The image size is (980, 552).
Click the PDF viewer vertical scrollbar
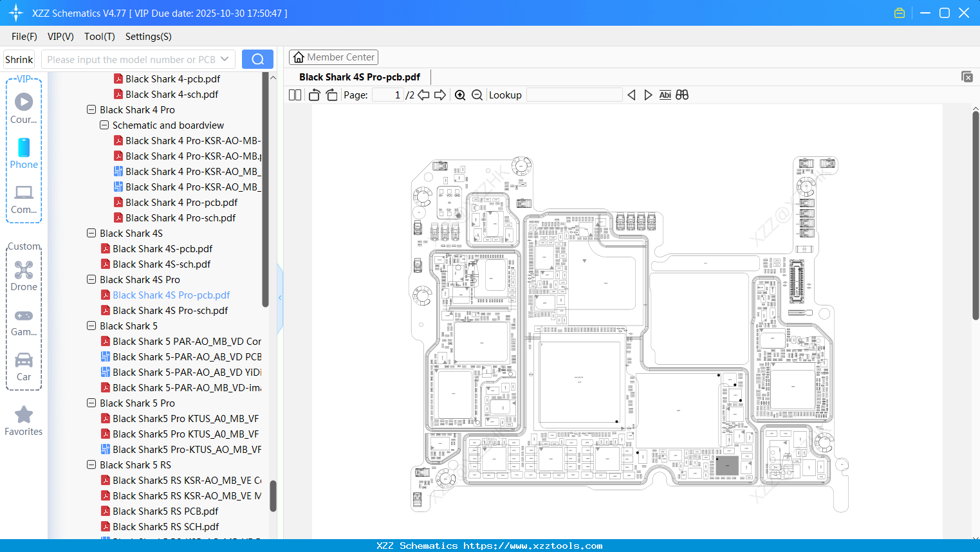(975, 216)
